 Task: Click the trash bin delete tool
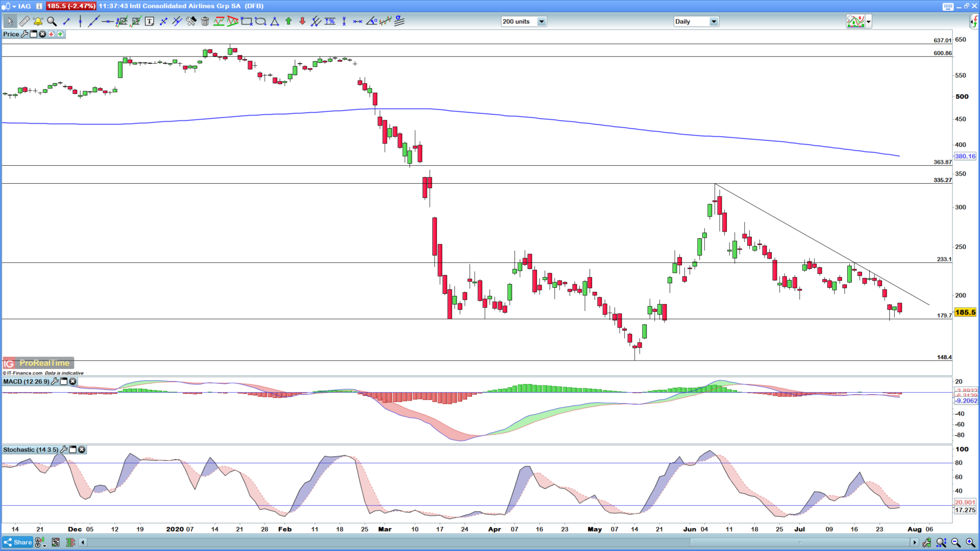pos(205,21)
